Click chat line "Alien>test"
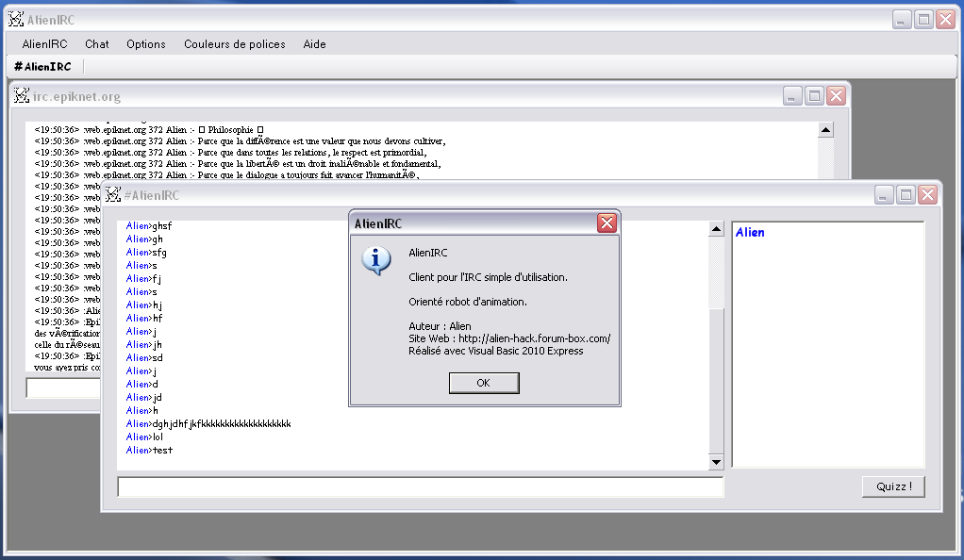Screen dimensions: 964x560 click(x=149, y=450)
